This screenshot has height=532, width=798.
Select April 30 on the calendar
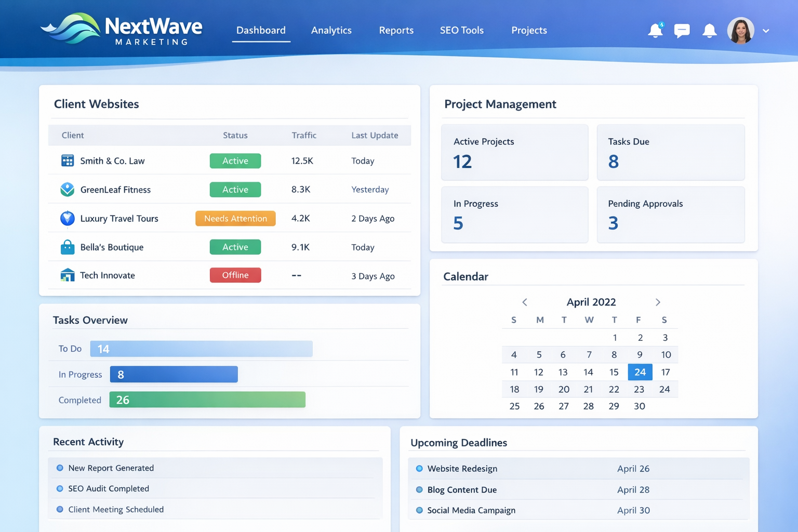[640, 406]
